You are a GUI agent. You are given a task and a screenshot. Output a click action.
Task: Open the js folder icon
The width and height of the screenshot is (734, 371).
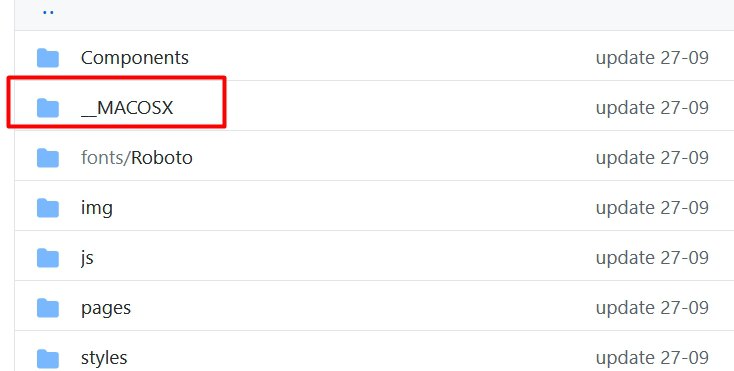(48, 258)
